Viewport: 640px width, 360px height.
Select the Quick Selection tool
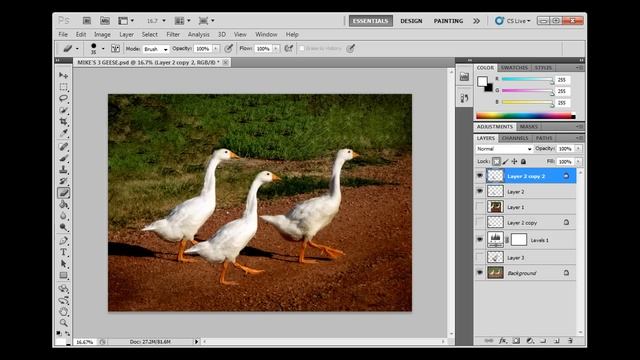[x=63, y=110]
